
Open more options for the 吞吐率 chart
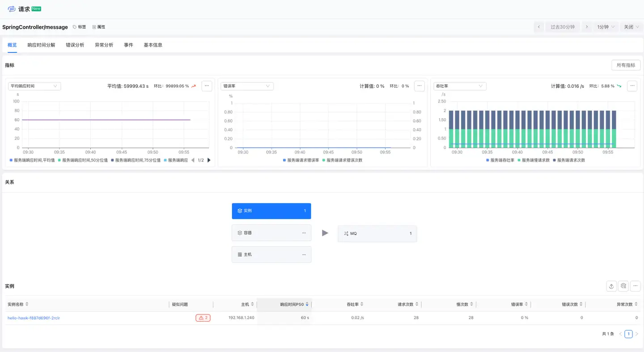click(x=632, y=86)
